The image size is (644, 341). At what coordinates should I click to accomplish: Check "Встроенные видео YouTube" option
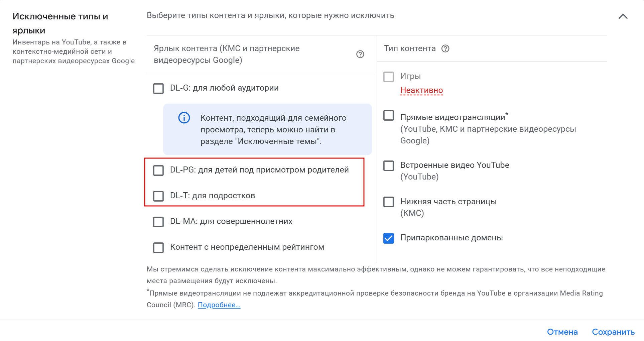389,165
